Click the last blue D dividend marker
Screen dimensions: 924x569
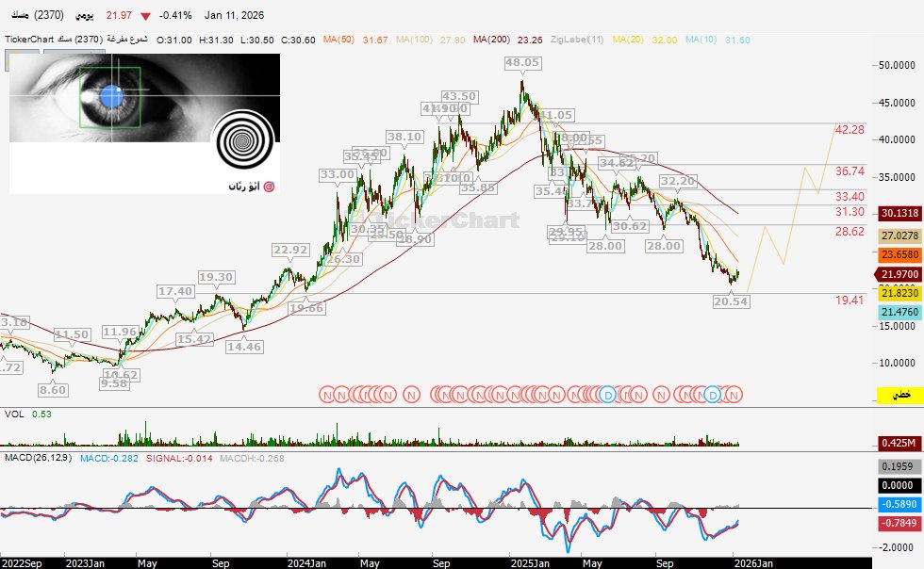713,394
